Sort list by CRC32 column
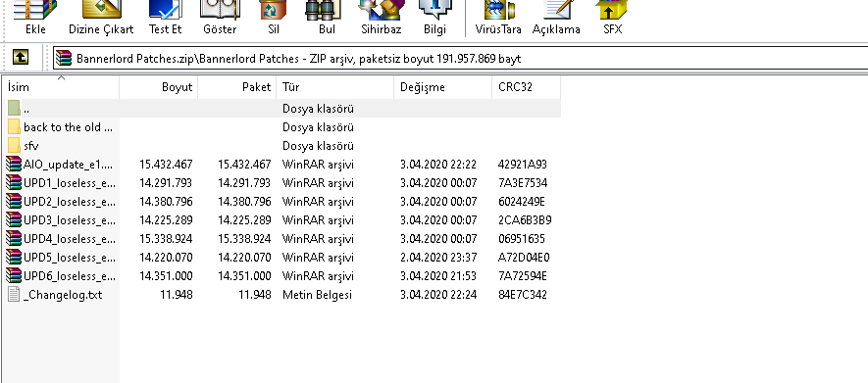The height and width of the screenshot is (383, 868). pyautogui.click(x=526, y=87)
